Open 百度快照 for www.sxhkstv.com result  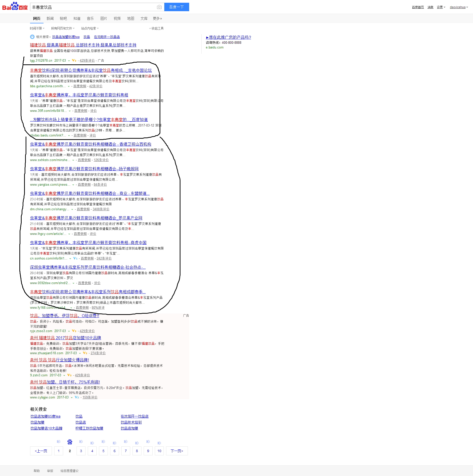(84, 160)
